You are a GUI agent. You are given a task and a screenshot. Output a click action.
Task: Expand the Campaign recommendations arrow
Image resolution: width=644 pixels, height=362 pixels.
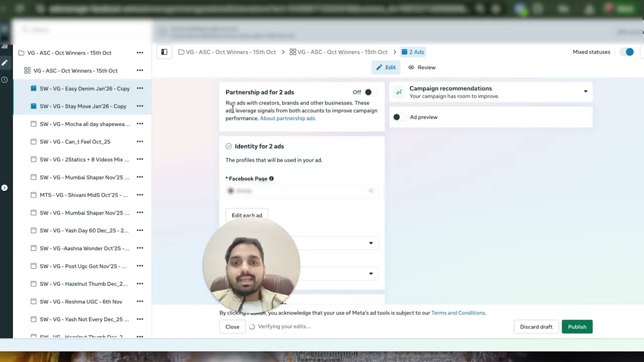click(x=585, y=92)
